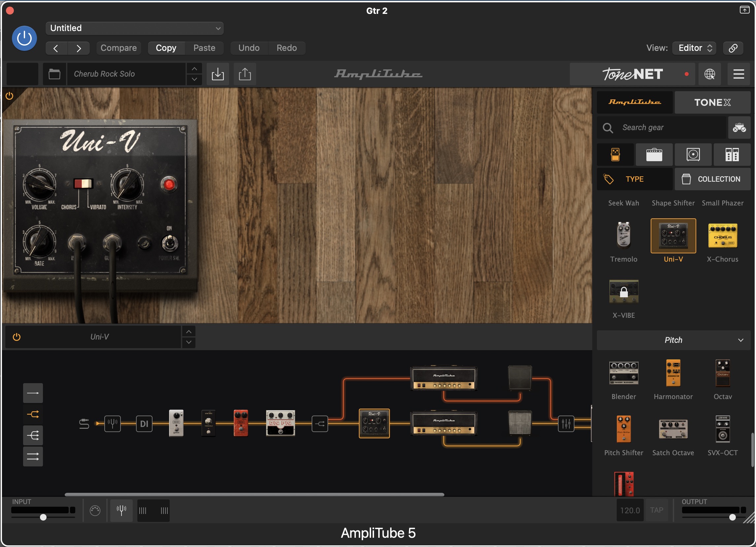Toggle Uni-V power in the module bar

17,337
